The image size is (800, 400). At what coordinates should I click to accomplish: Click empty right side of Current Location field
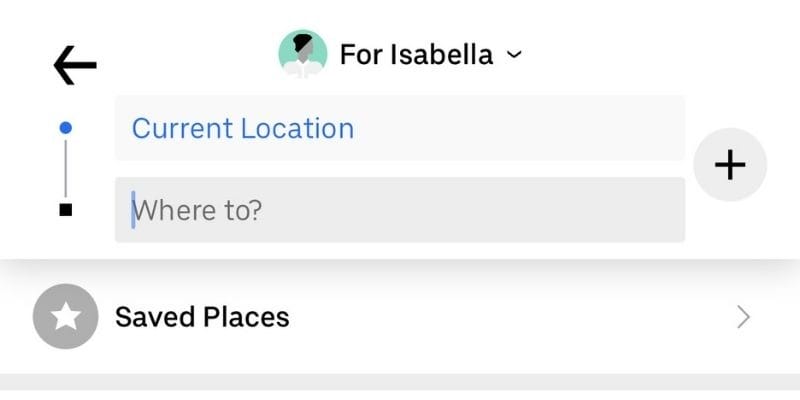coord(600,128)
